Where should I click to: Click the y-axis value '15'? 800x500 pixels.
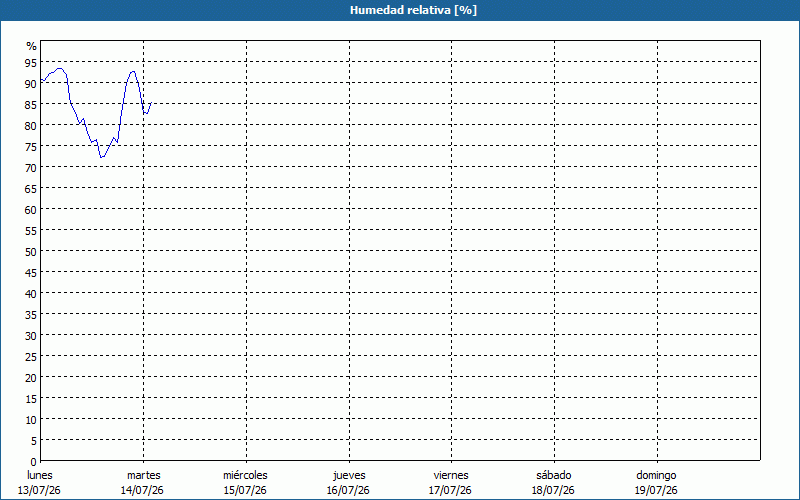[31, 399]
